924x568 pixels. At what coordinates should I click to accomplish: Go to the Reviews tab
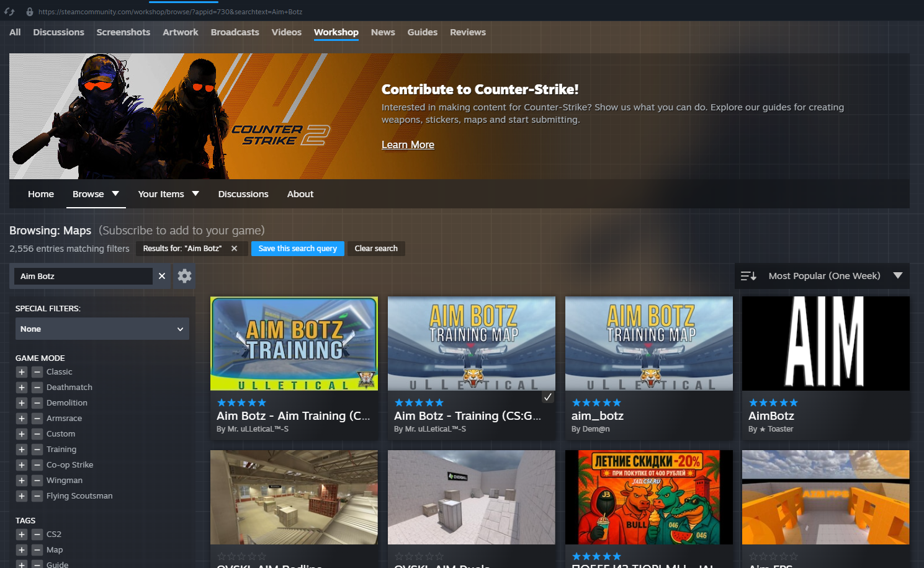pyautogui.click(x=468, y=32)
